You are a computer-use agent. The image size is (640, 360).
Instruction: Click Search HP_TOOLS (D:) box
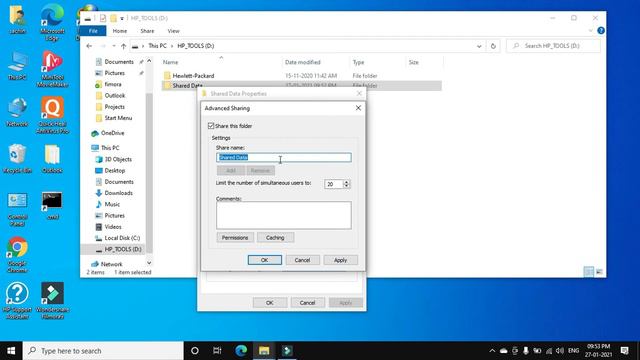553,46
